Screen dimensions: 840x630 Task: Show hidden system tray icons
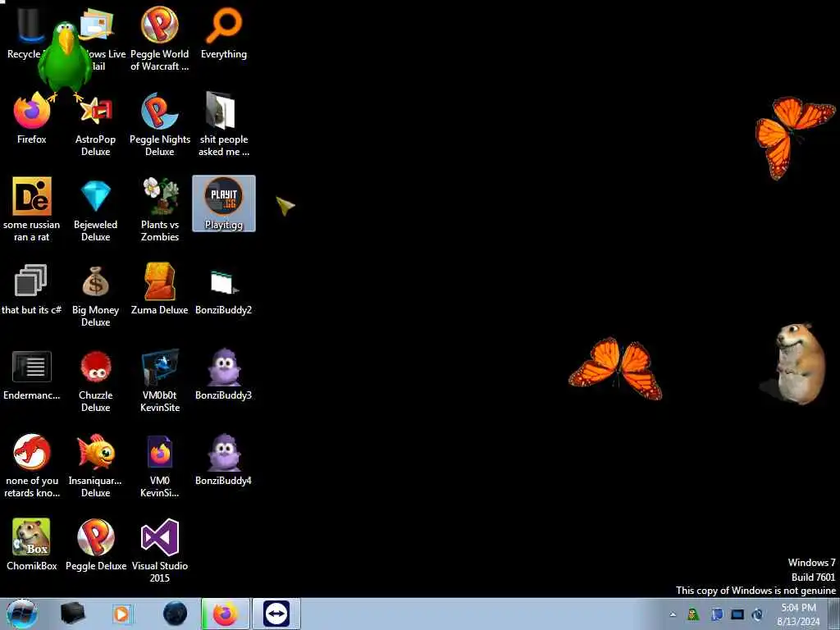tap(673, 614)
